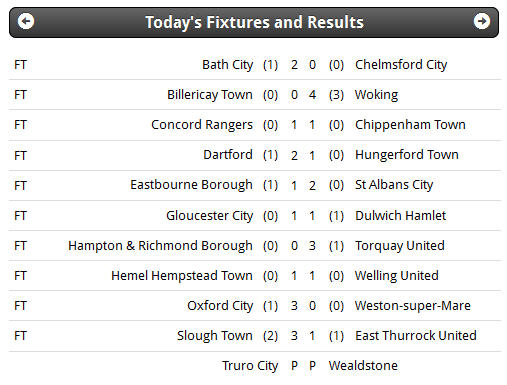Screen dimensions: 507x385
Task: Open the Bath City team link
Action: click(227, 65)
